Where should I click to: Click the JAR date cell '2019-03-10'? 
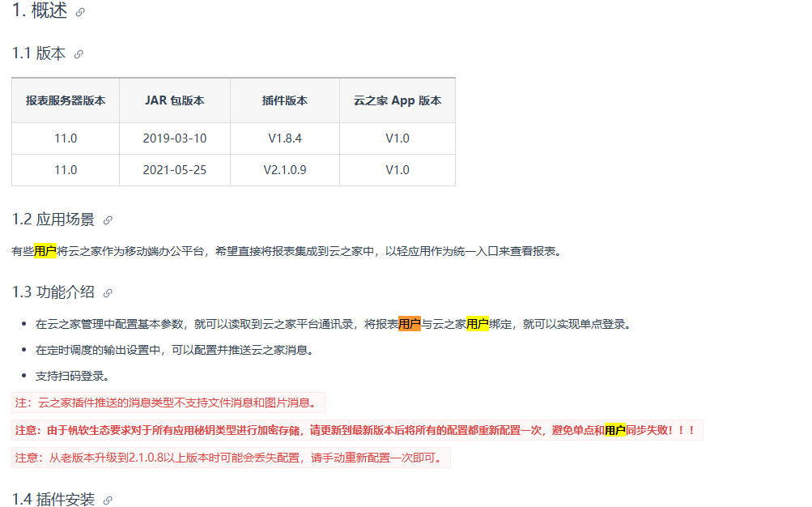(x=175, y=138)
